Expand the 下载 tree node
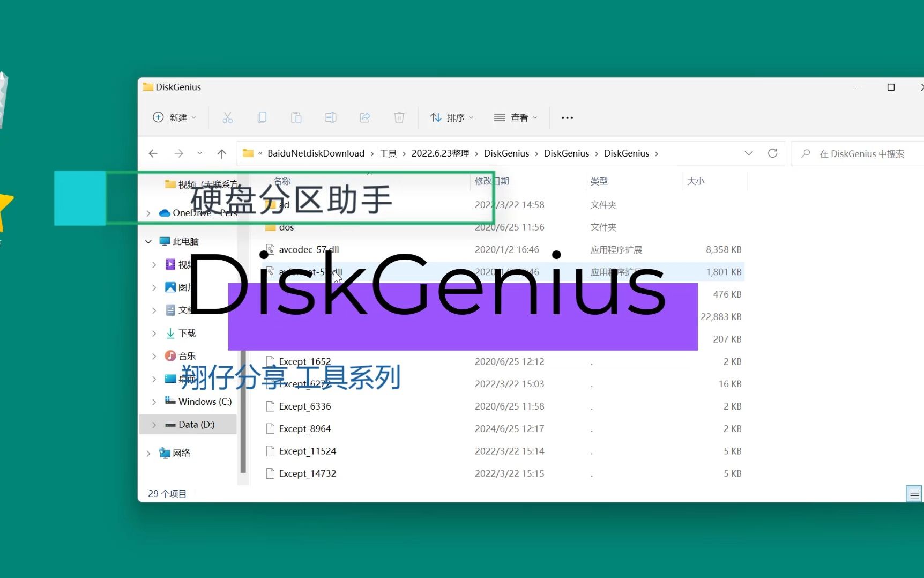924x578 pixels. [154, 334]
